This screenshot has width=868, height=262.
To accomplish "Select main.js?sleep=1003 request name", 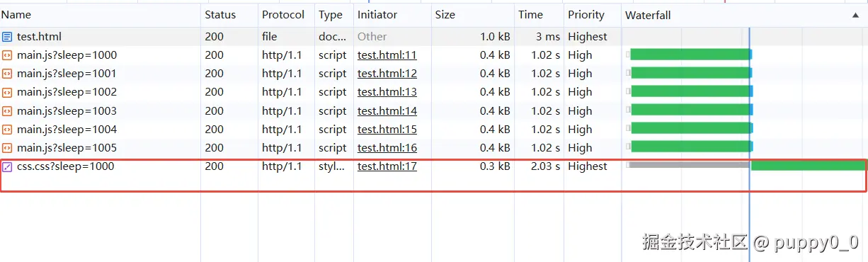I will coord(67,111).
